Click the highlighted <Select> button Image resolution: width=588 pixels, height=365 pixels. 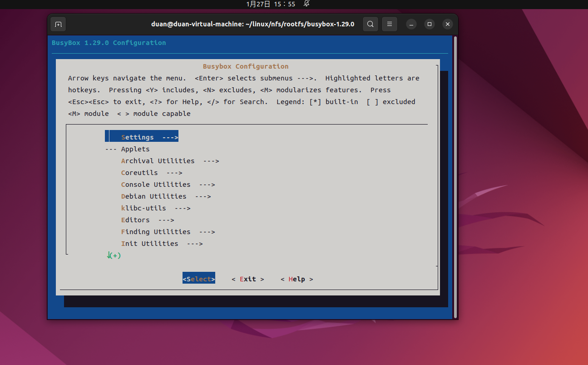198,278
